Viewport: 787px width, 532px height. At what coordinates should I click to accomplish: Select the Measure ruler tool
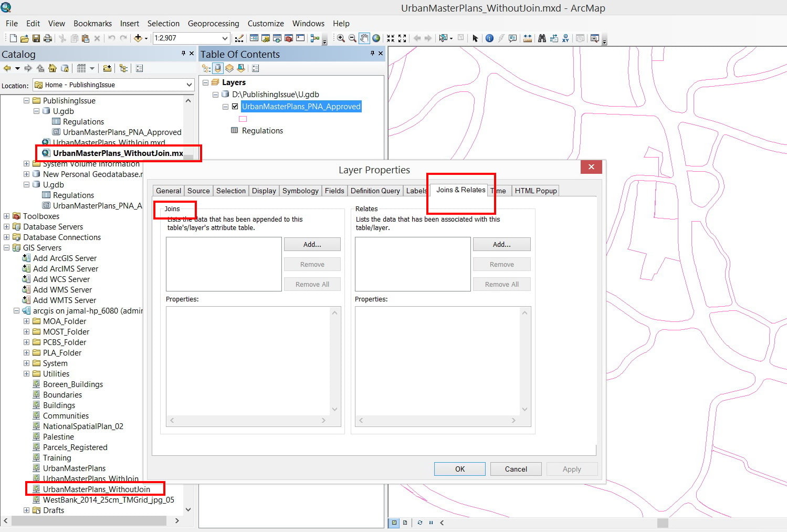[x=528, y=38]
